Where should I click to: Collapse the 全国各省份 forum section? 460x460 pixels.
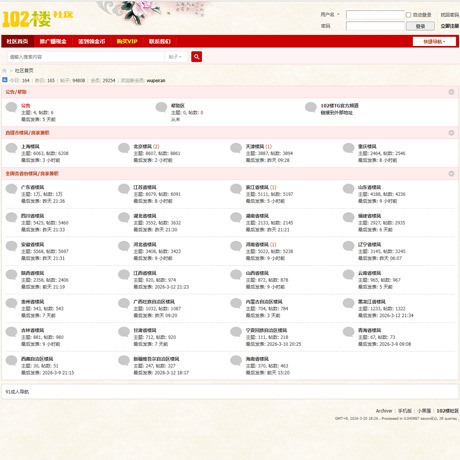point(451,174)
